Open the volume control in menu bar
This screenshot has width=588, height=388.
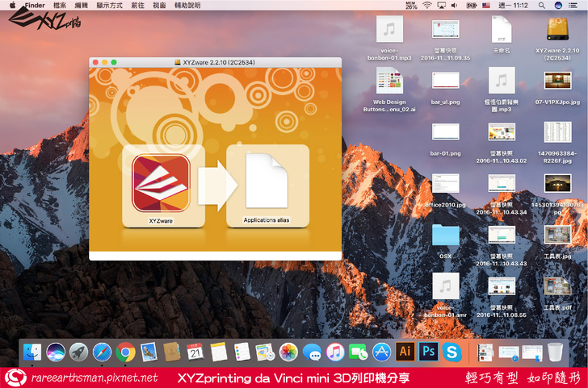point(456,5)
